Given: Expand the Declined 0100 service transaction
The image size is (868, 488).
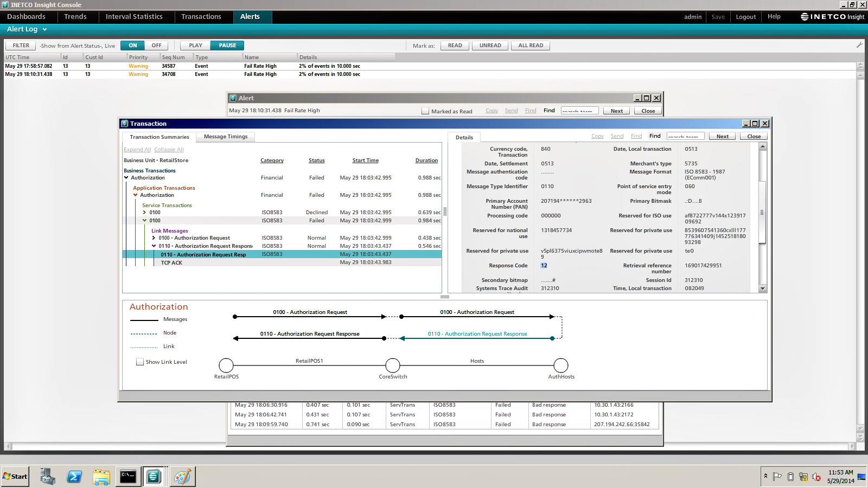Looking at the screenshot, I should point(145,212).
